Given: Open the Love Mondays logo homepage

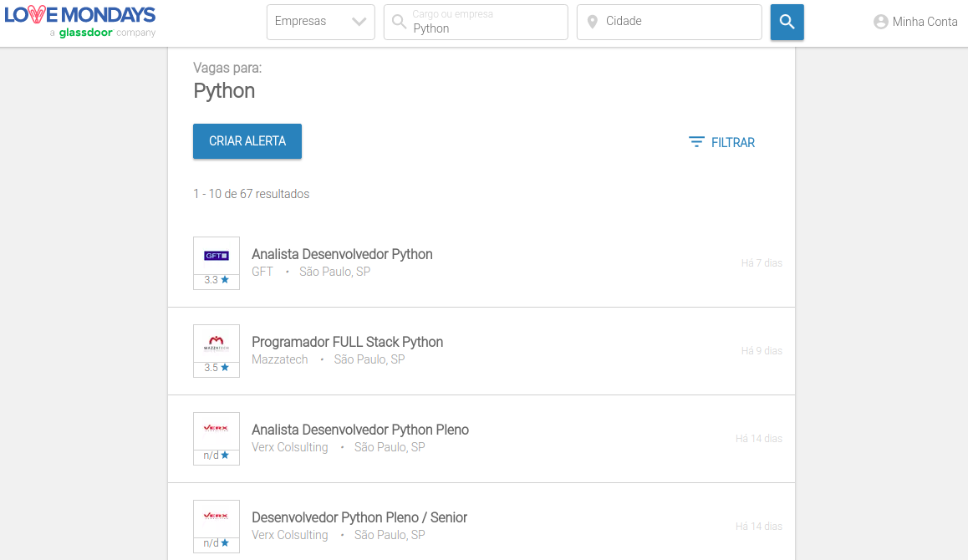Looking at the screenshot, I should point(80,22).
